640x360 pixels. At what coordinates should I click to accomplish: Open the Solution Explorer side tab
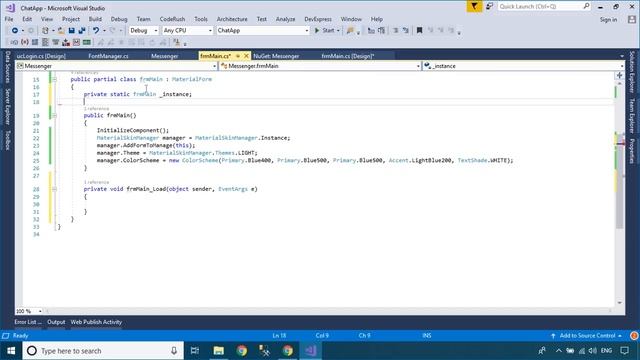(631, 72)
